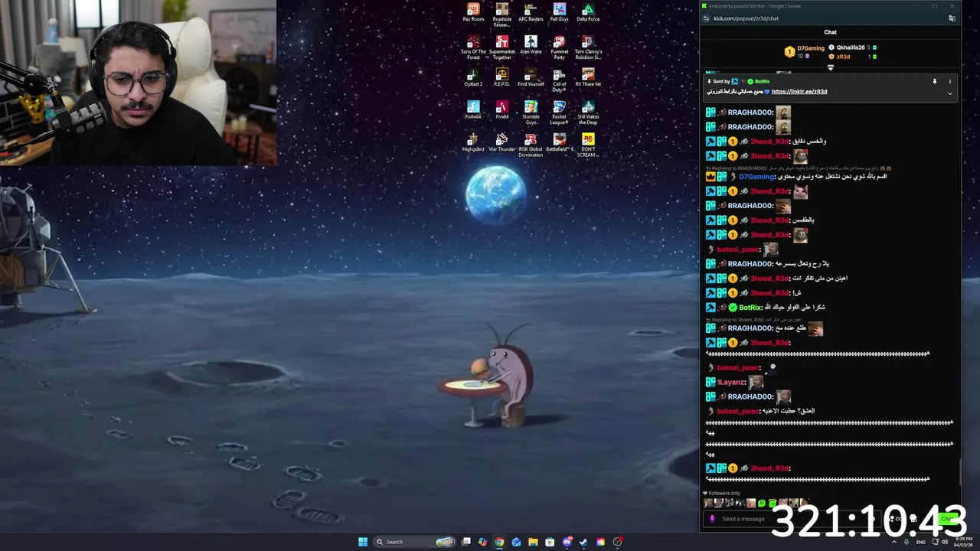Open Pummel Party desktop icon

(x=560, y=47)
